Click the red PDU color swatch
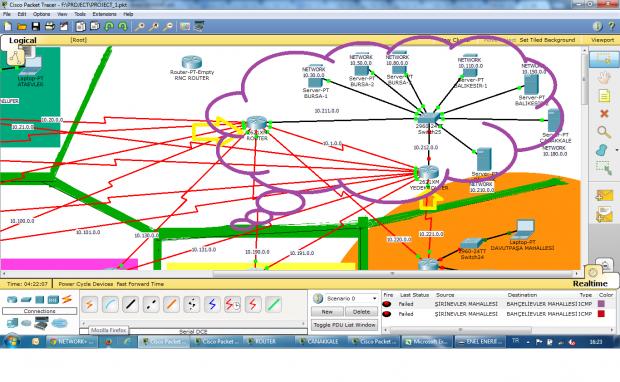This screenshot has width=620, height=382. 601,314
